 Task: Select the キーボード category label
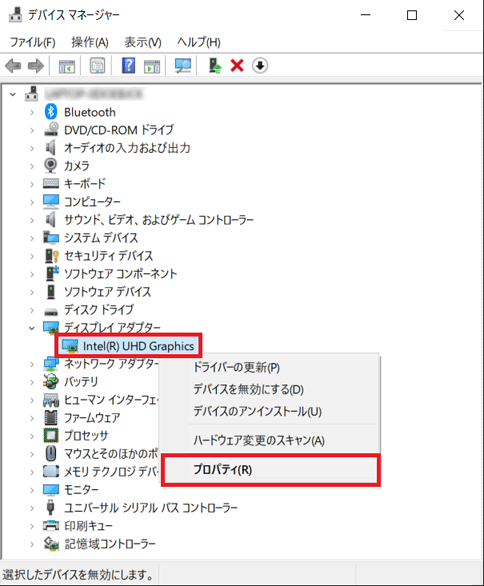click(x=85, y=184)
